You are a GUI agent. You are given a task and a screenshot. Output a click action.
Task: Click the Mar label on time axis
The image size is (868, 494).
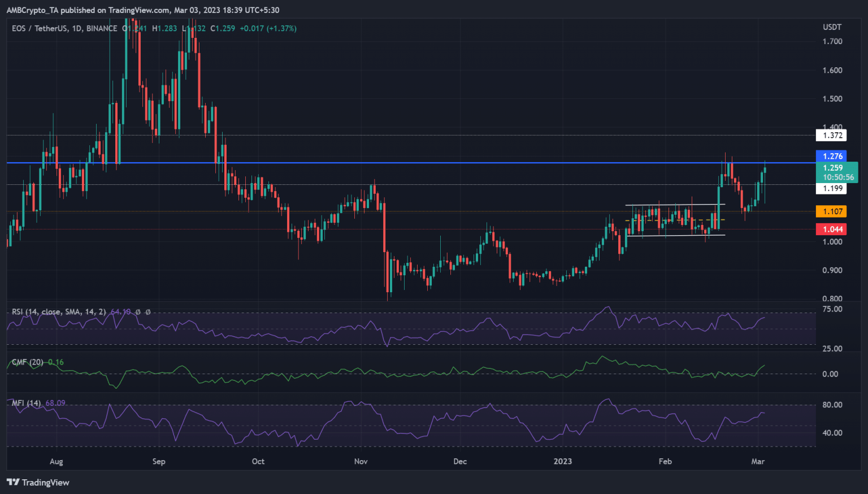coord(758,461)
